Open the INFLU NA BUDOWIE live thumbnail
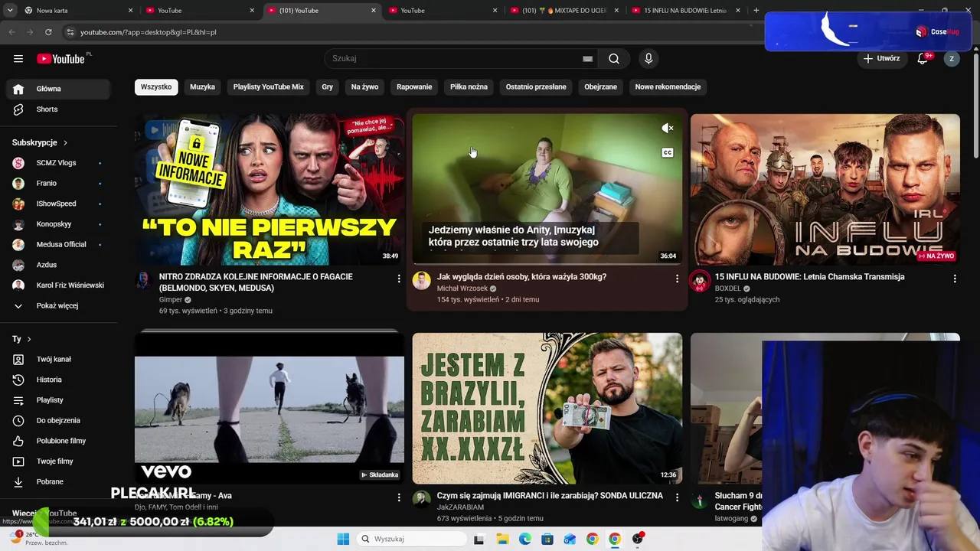Image resolution: width=980 pixels, height=551 pixels. tap(825, 190)
